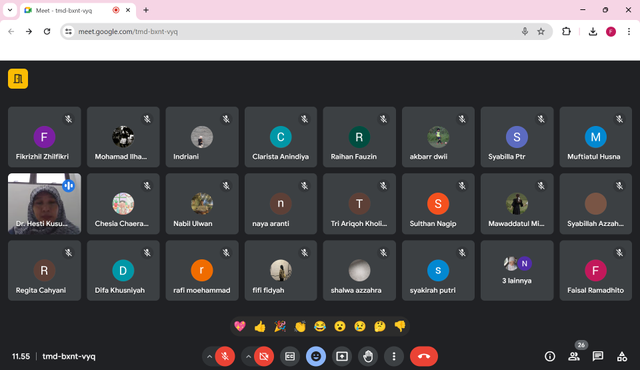This screenshot has width=640, height=370.
Task: Raise your hand
Action: pyautogui.click(x=368, y=356)
